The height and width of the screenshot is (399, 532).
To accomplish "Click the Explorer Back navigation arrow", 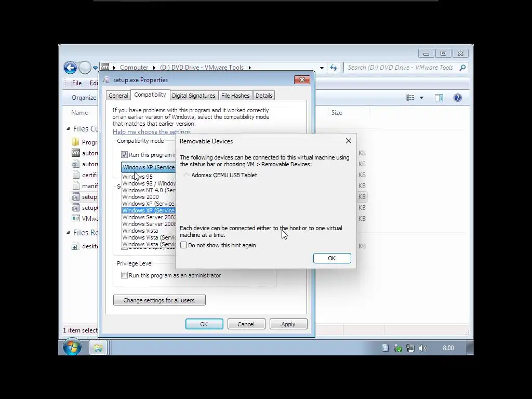I will [x=70, y=68].
